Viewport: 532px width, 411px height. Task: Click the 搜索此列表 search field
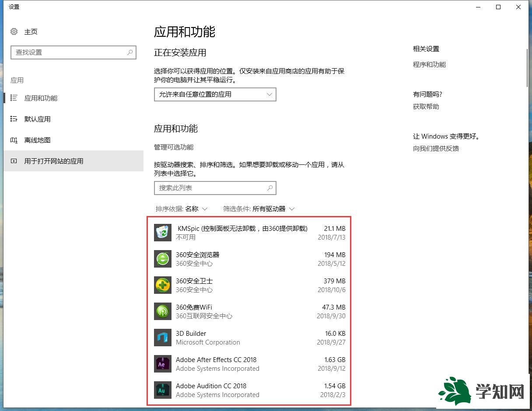click(x=215, y=188)
